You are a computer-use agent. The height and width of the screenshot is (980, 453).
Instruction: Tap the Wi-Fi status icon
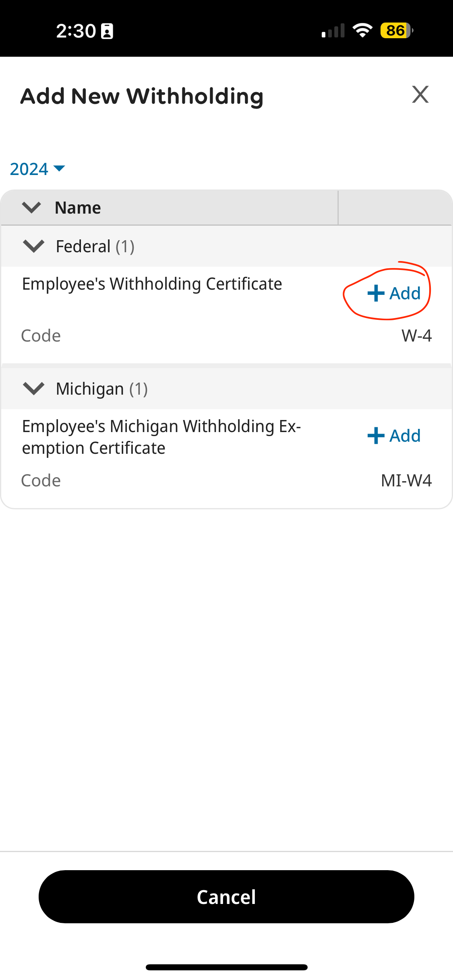pyautogui.click(x=362, y=31)
